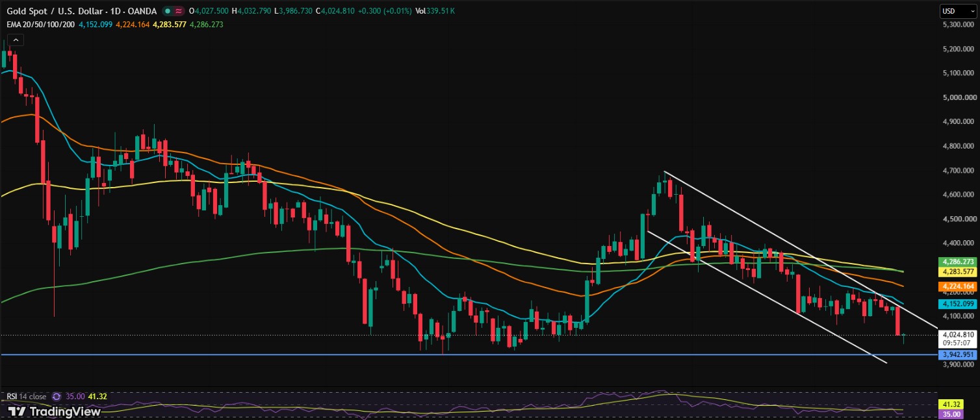Click the yellow EMA value 4,283.577 in legend

[x=170, y=24]
